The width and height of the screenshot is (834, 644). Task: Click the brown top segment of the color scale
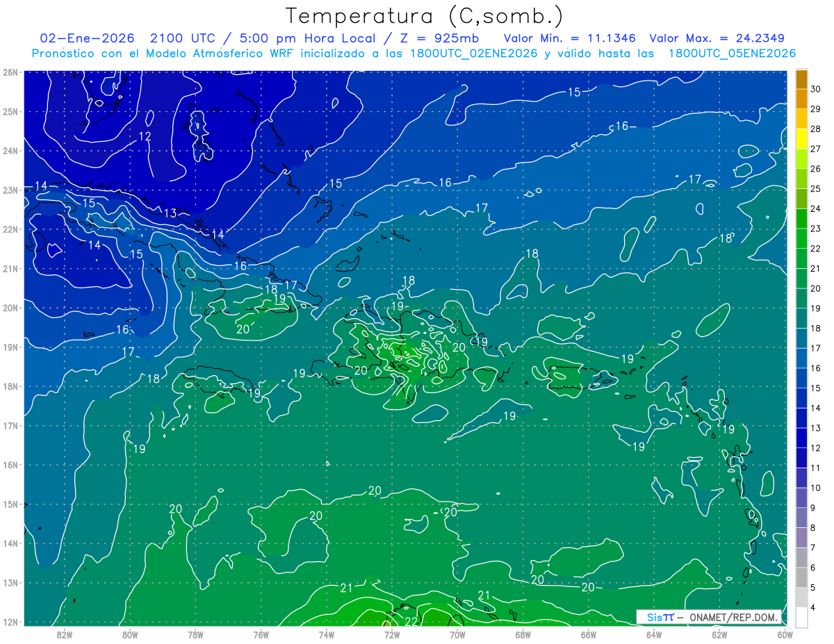(x=801, y=79)
